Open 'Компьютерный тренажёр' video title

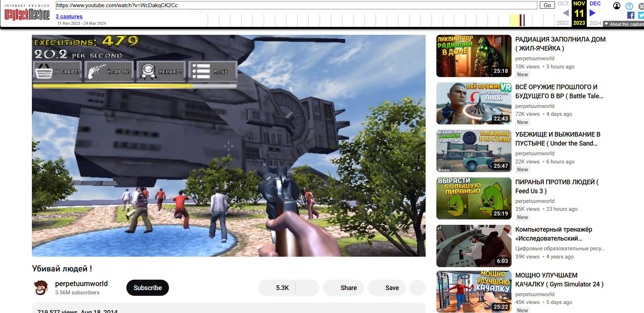click(553, 234)
